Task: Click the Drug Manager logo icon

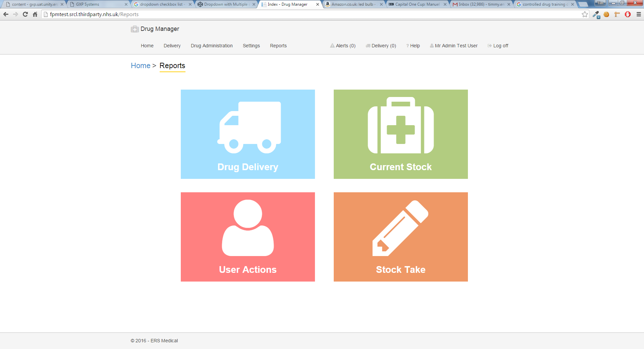Action: click(135, 29)
